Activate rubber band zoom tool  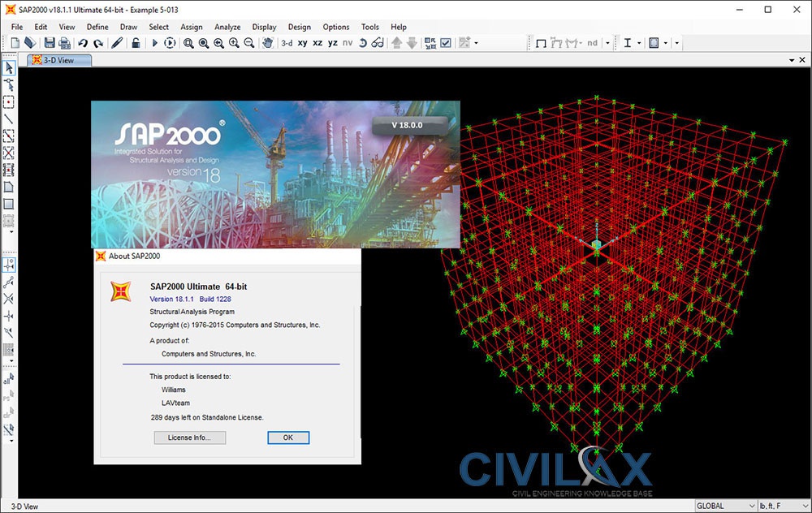coord(188,43)
